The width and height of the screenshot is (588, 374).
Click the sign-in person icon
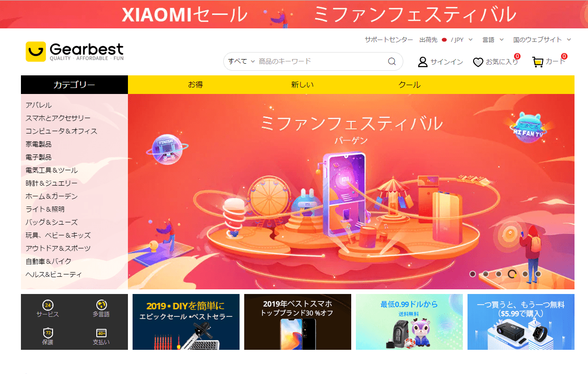[x=422, y=62]
